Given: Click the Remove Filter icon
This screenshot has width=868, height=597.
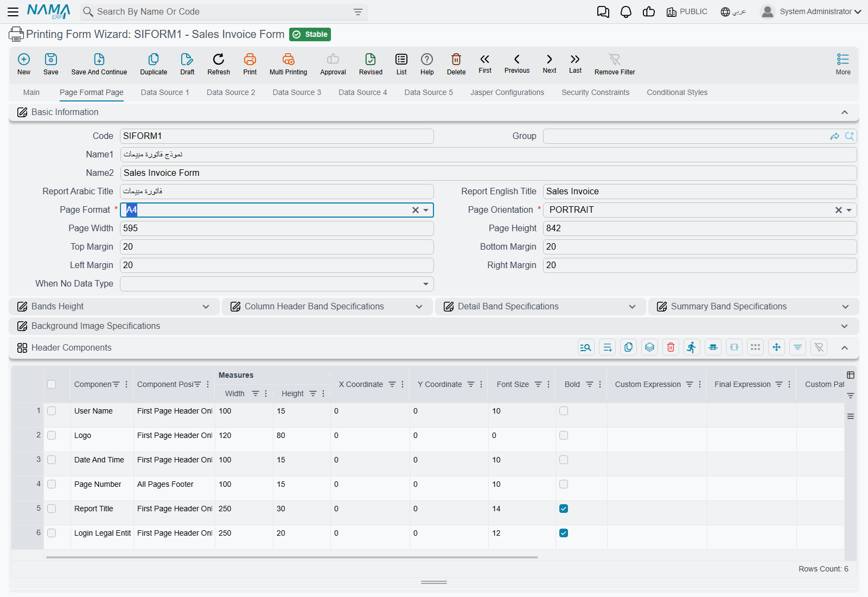Looking at the screenshot, I should click(x=615, y=59).
